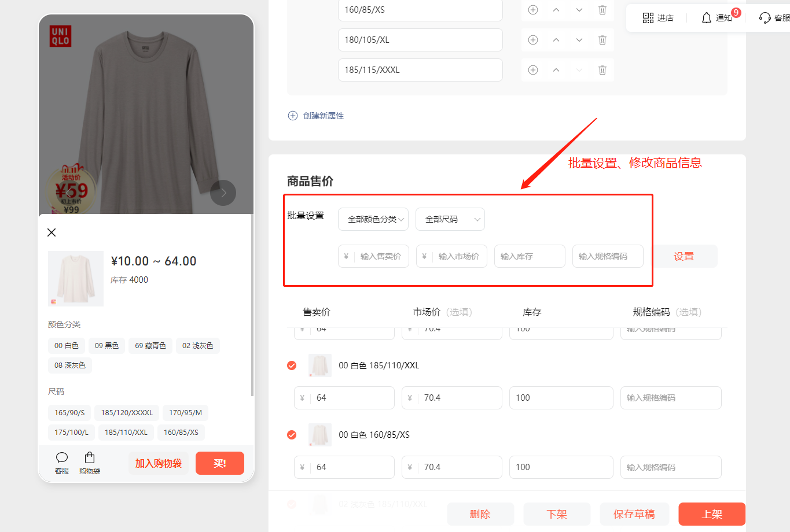The image size is (790, 532).
Task: Click 上架 publish button
Action: [x=712, y=514]
